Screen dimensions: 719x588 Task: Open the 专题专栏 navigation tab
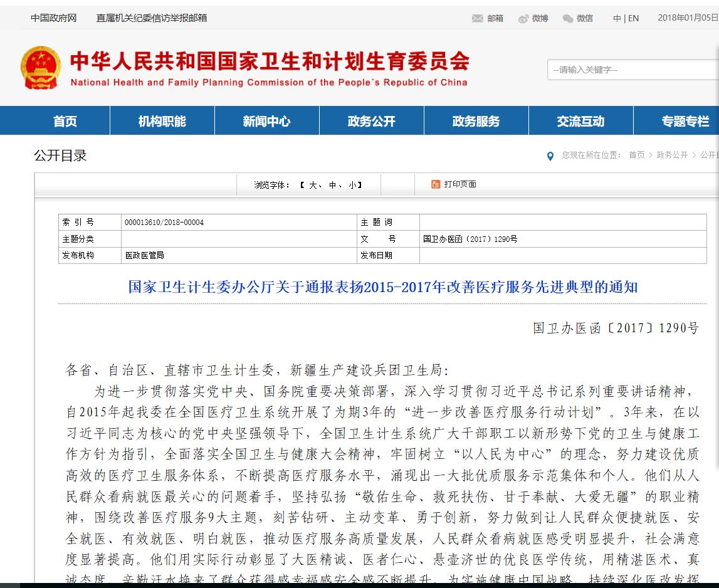click(x=685, y=121)
